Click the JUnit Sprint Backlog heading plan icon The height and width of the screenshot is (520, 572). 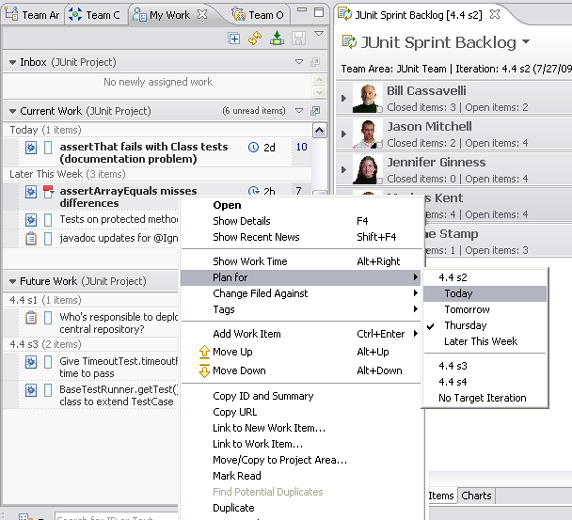coord(349,42)
